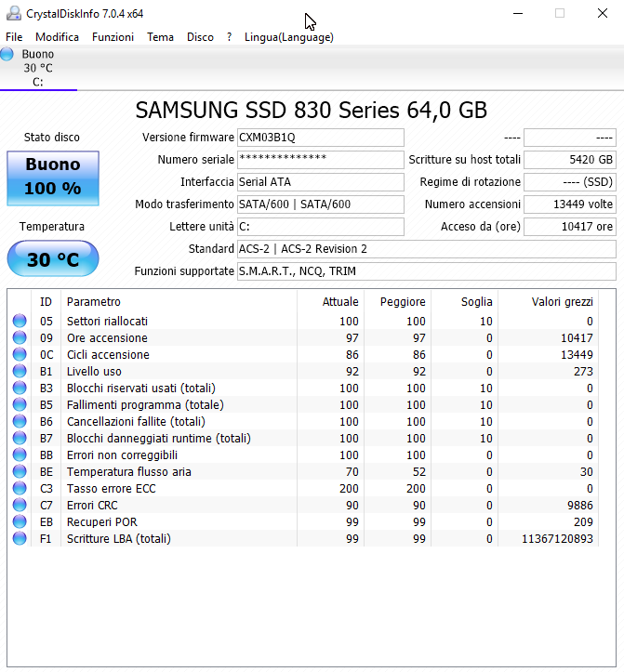Viewport: 624px width, 672px height.
Task: Open the Disco menu
Action: 200,37
